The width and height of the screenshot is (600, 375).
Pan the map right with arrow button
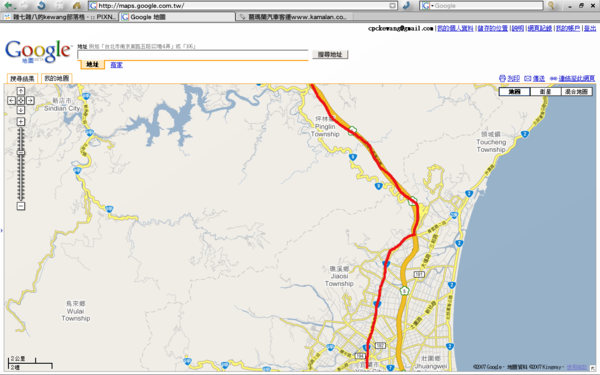(x=30, y=101)
